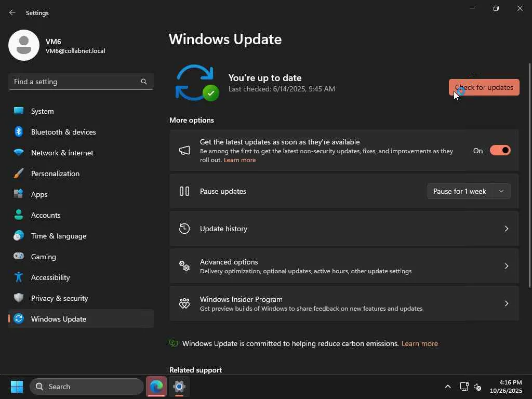Viewport: 532px width, 399px height.
Task: Select Network & internet in sidebar
Action: [62, 153]
